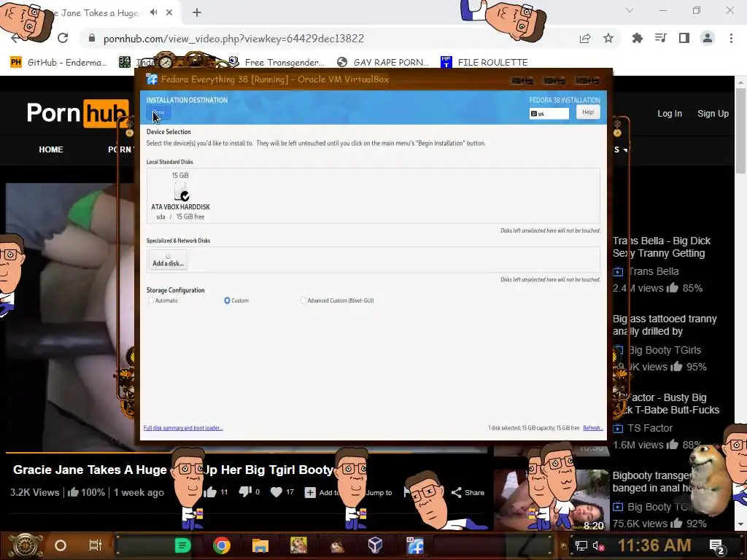Bookmark this page with the star icon
The width and height of the screenshot is (747, 560).
coord(608,38)
